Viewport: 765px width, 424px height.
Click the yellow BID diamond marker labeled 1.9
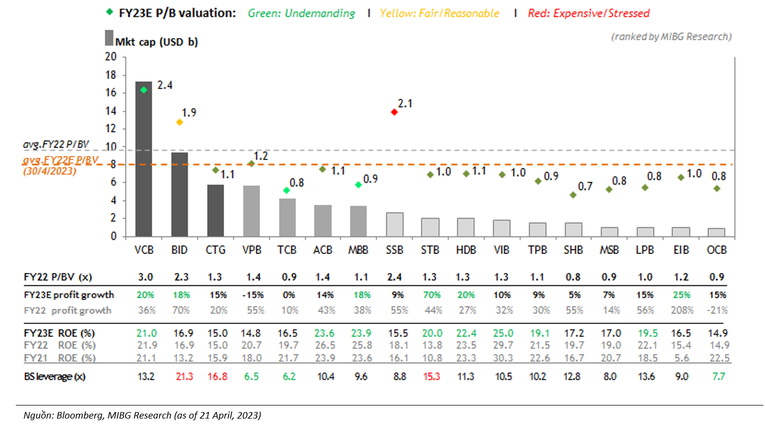tap(180, 122)
